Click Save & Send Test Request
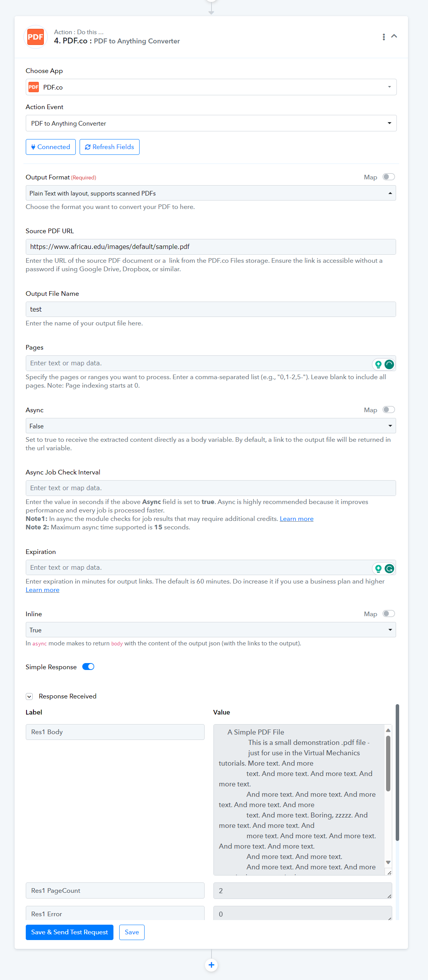This screenshot has height=980, width=428. (x=70, y=932)
